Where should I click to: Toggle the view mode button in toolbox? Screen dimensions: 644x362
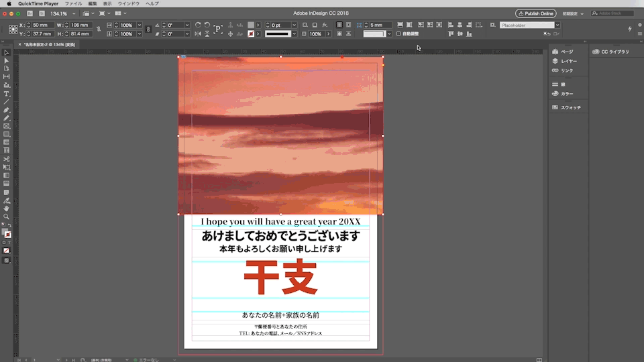coord(6,260)
